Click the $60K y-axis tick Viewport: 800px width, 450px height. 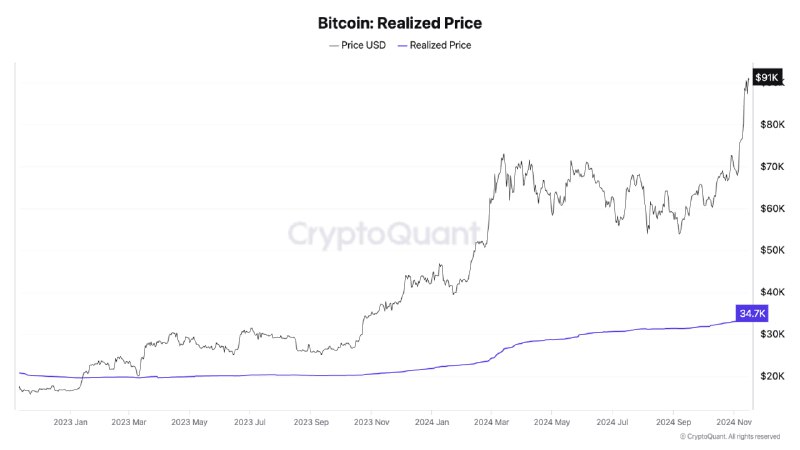(772, 208)
